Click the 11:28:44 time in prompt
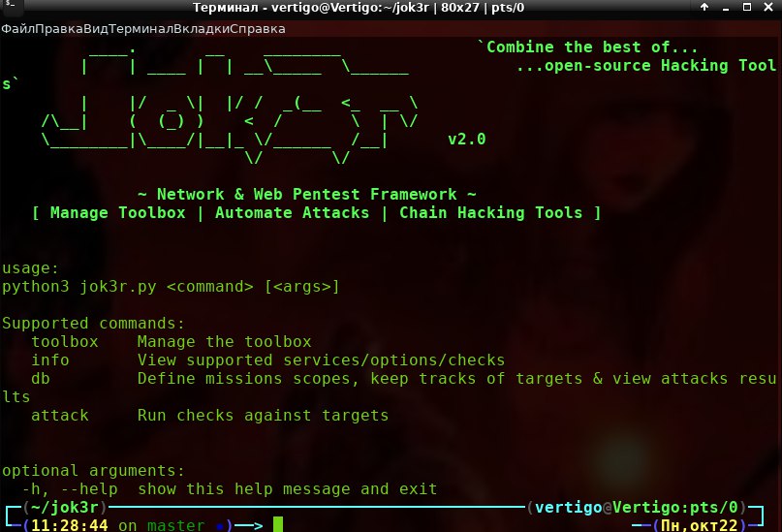This screenshot has height=532, width=782. coord(70,525)
